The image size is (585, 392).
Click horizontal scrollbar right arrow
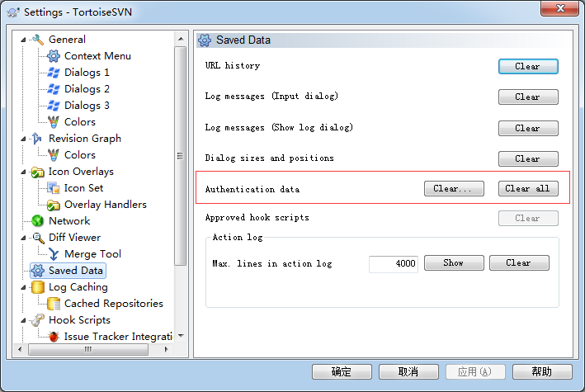[x=167, y=349]
